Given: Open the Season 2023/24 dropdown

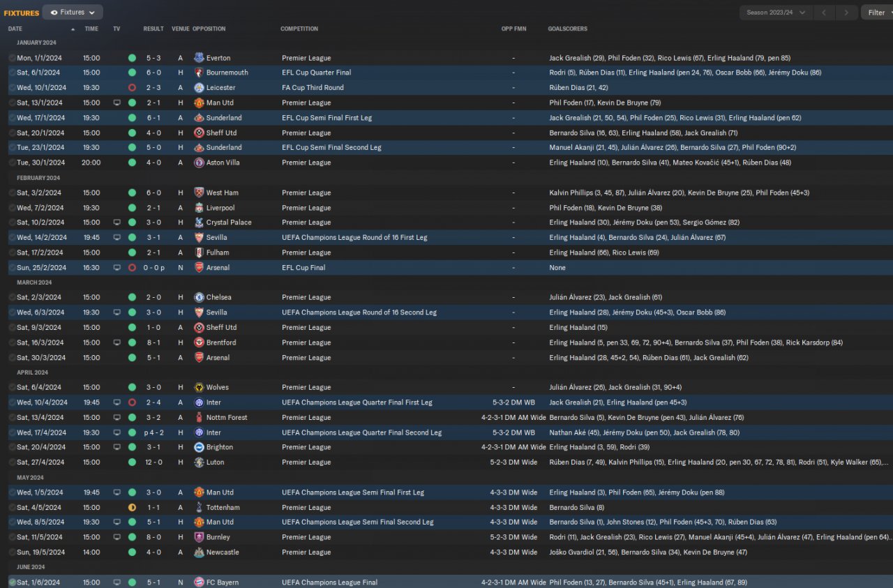Looking at the screenshot, I should (776, 13).
